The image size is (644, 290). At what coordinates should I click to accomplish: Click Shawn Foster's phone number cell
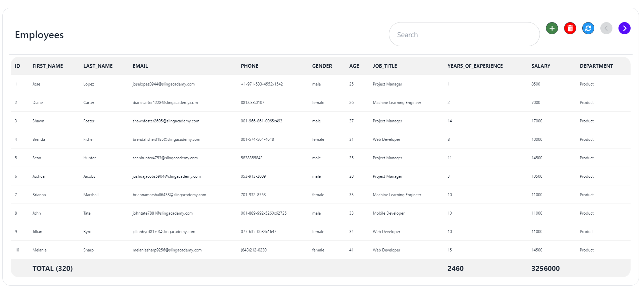click(x=261, y=121)
